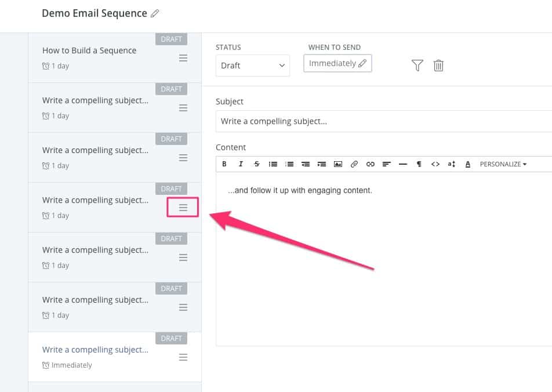The height and width of the screenshot is (392, 552).
Task: Apply italic formatting to content
Action: click(241, 164)
